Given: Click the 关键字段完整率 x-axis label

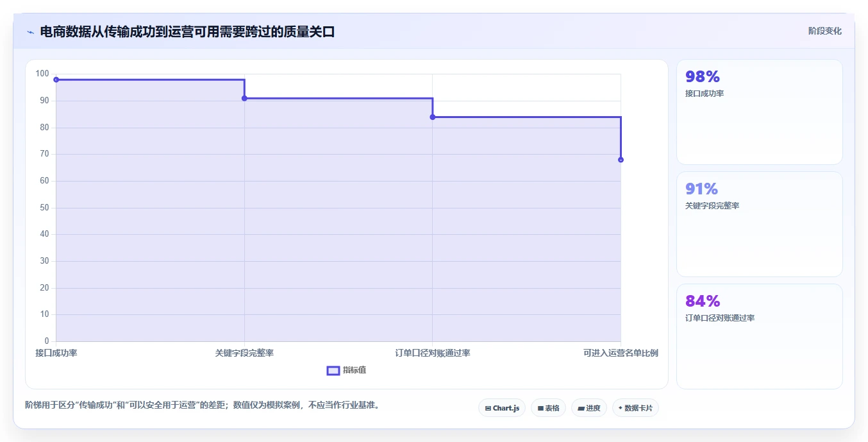Looking at the screenshot, I should point(244,353).
